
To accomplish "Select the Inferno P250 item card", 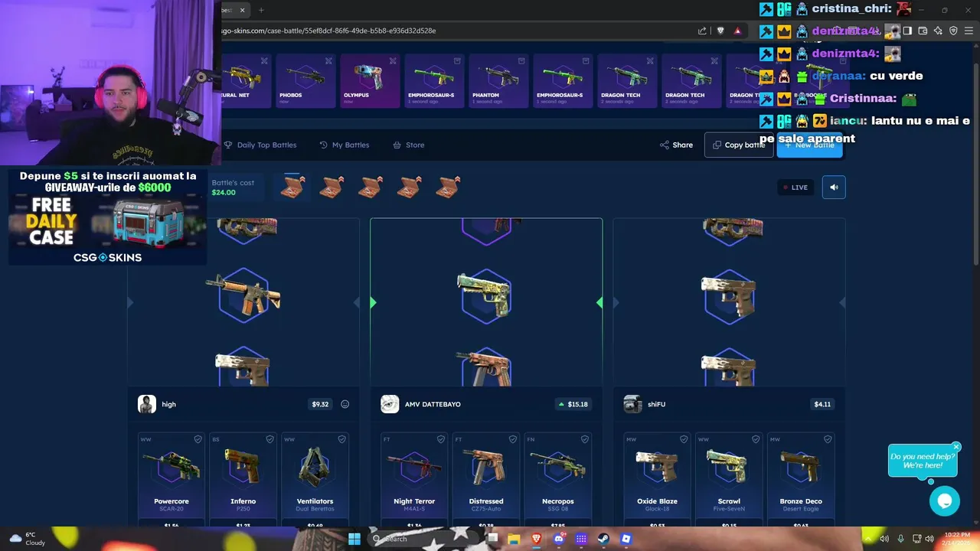I will [x=243, y=480].
